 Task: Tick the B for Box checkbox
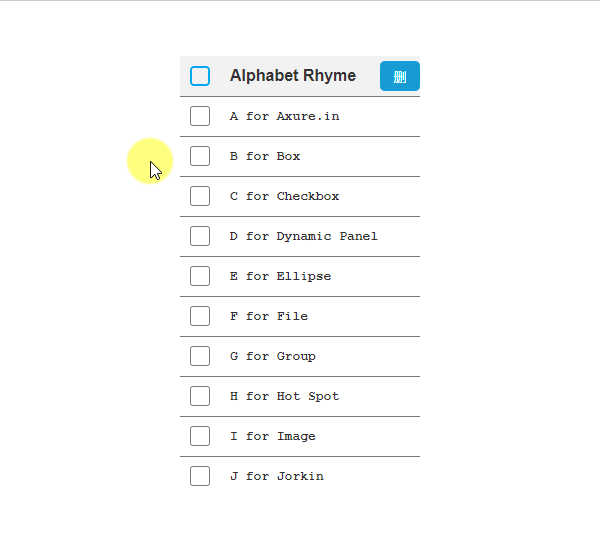click(x=200, y=156)
